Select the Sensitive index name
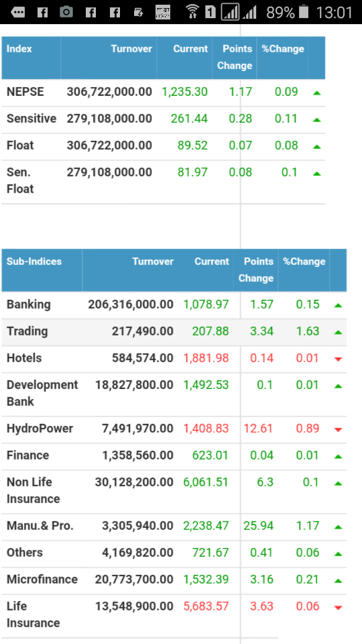 (x=32, y=119)
